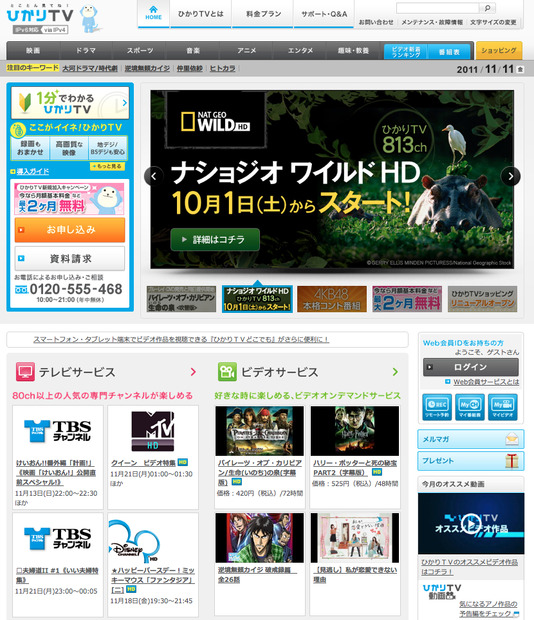Click the 詳細はコチラ green button

tap(215, 239)
